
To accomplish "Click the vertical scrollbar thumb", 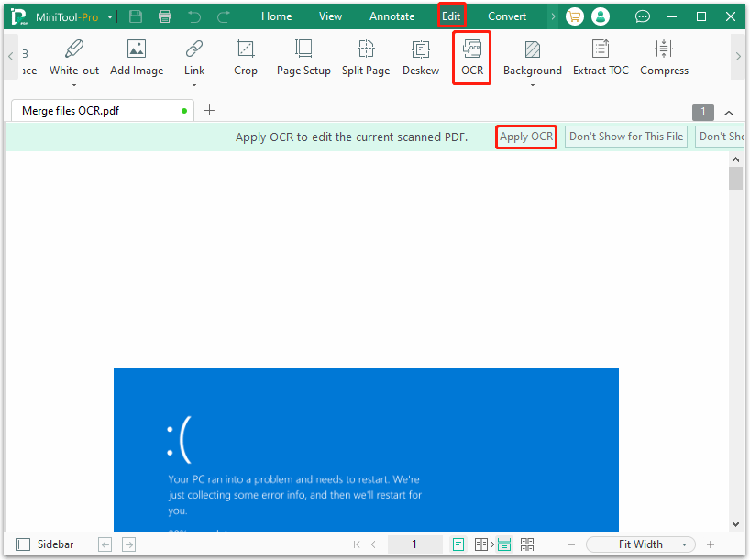I will pos(735,179).
